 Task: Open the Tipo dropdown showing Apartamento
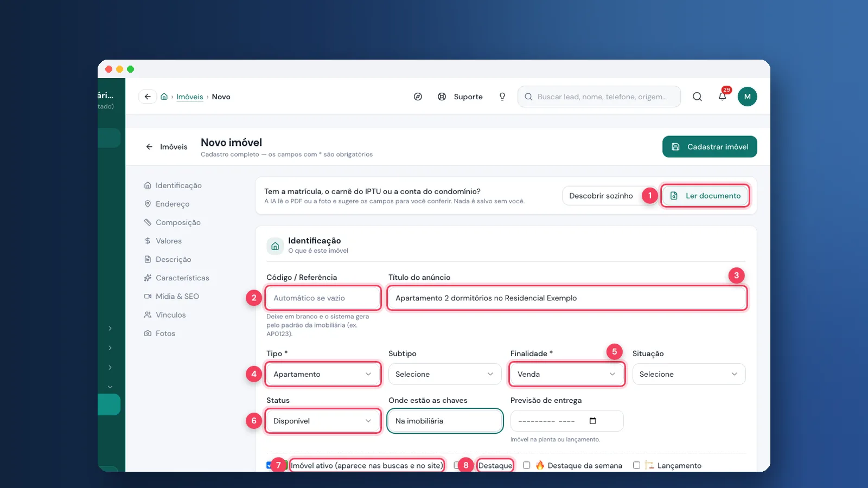(323, 374)
